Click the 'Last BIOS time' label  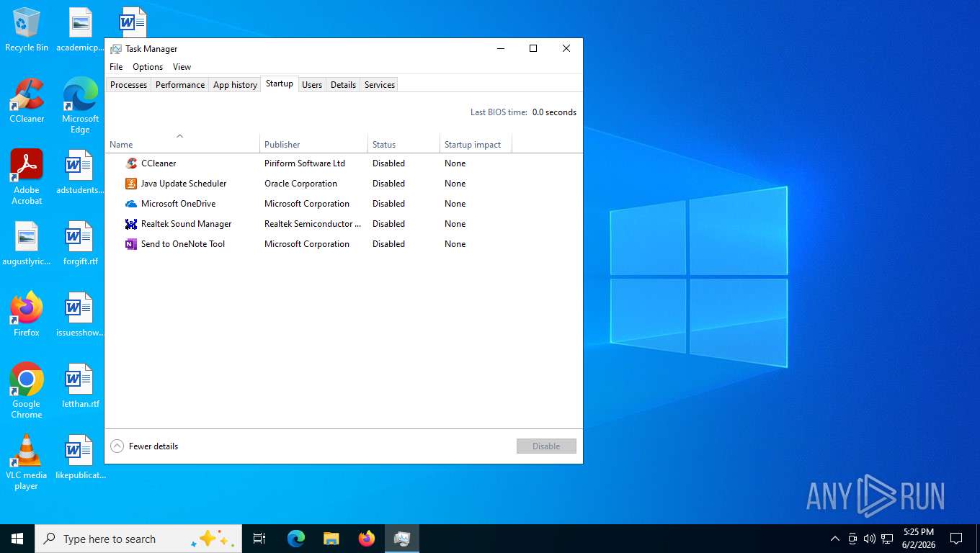(499, 112)
